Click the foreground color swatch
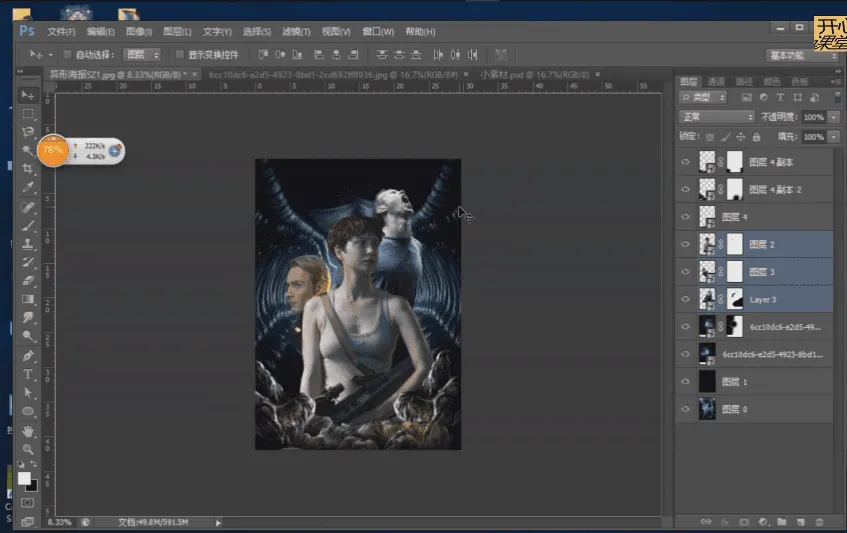This screenshot has height=533, width=847. pos(24,479)
